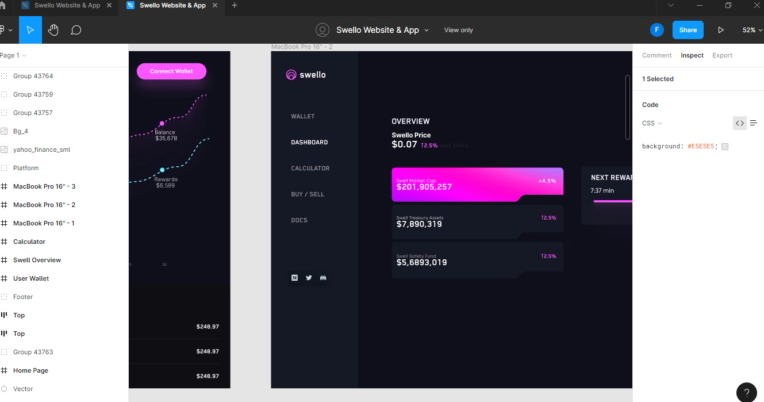Click the Twitter icon in Swello sidebar
Viewport: 764px width, 402px height.
coord(309,278)
